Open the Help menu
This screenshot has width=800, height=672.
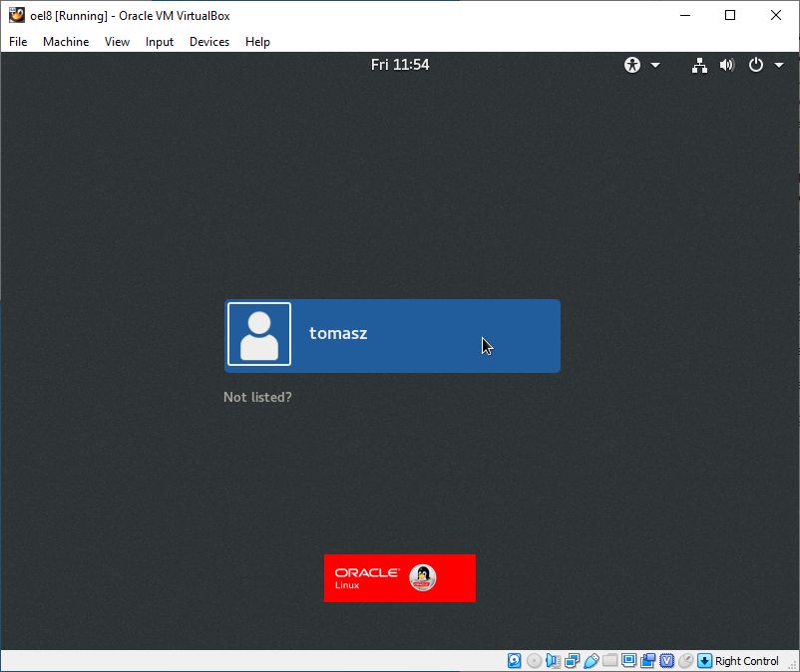257,42
